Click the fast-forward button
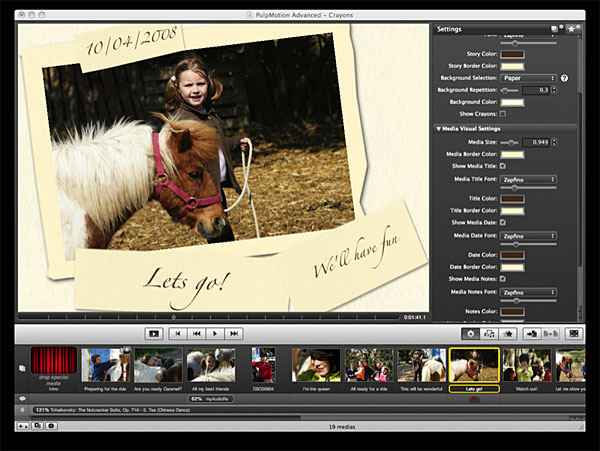The height and width of the screenshot is (451, 600). tap(234, 334)
